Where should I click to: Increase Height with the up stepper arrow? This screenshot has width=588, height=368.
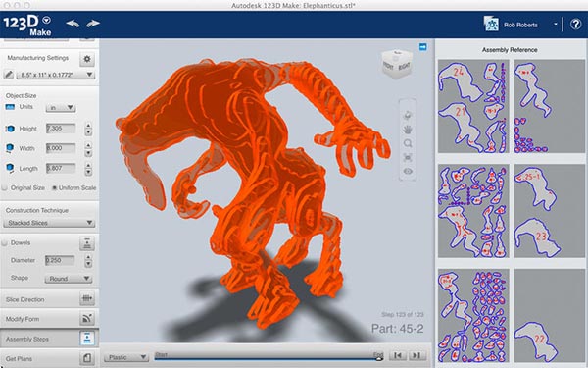88,126
